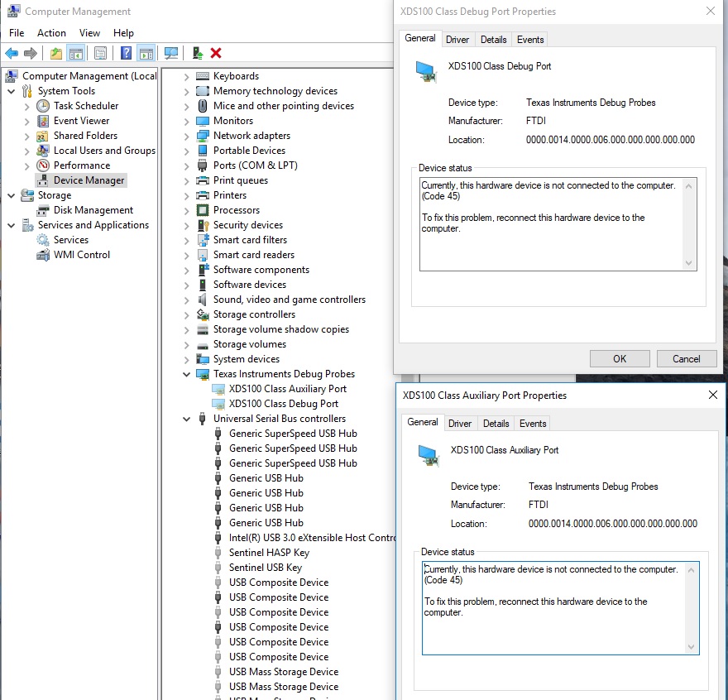The width and height of the screenshot is (728, 700).
Task: Click the red X uninstall device icon
Action: pyautogui.click(x=216, y=54)
